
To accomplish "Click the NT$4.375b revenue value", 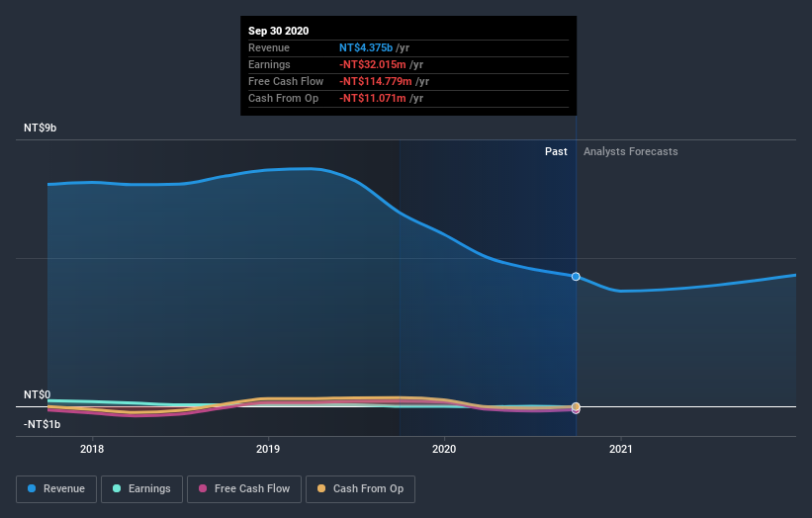I will 366,47.
